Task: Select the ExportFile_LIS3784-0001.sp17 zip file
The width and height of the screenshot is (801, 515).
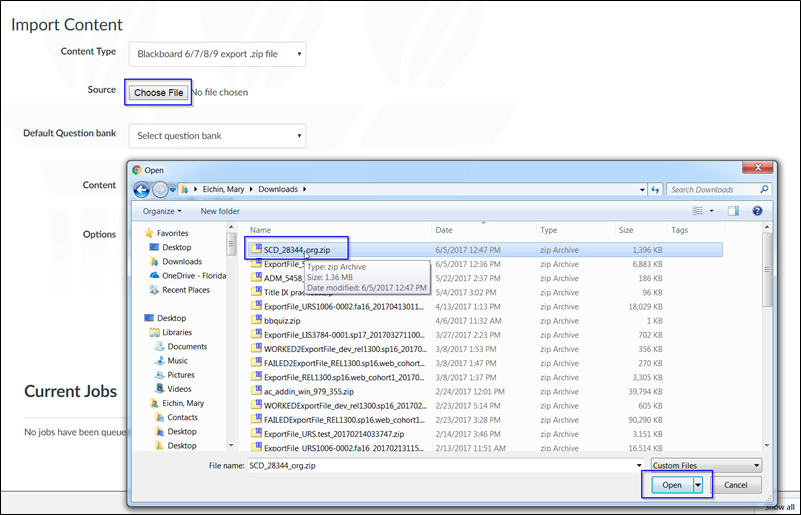Action: (x=344, y=335)
